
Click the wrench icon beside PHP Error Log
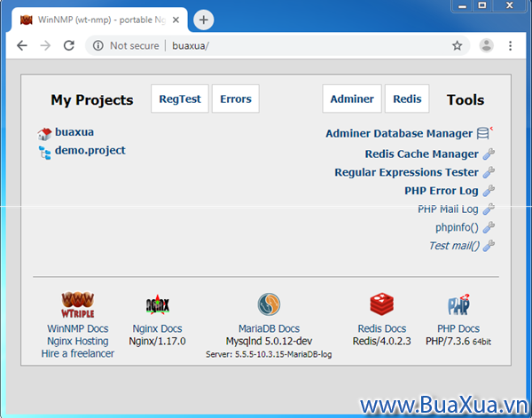tap(489, 191)
